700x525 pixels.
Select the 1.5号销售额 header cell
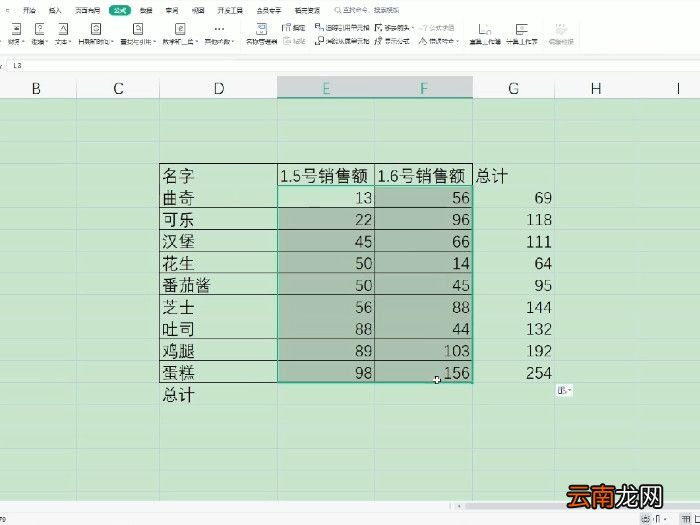pyautogui.click(x=326, y=175)
